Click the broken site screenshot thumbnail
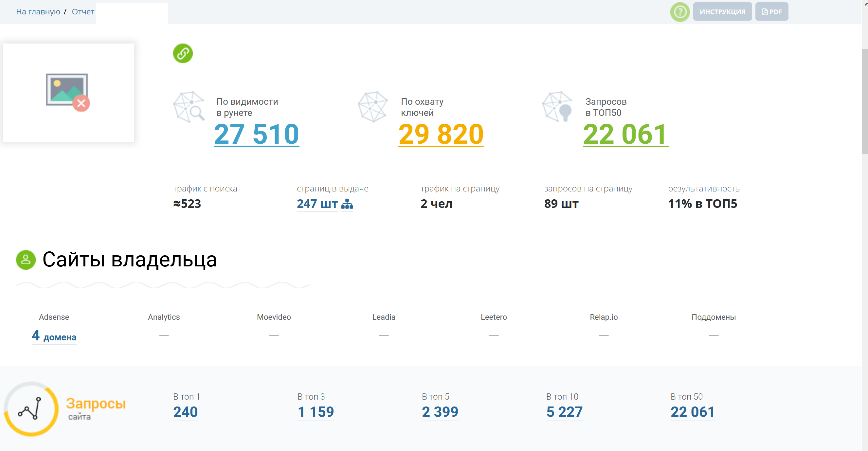 click(x=68, y=92)
